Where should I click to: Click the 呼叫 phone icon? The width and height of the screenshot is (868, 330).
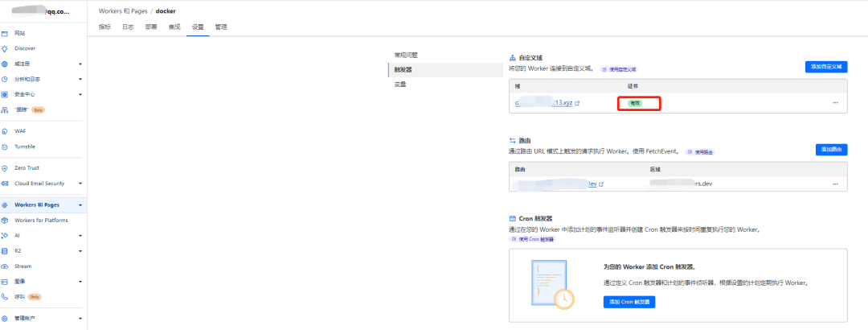tap(5, 297)
